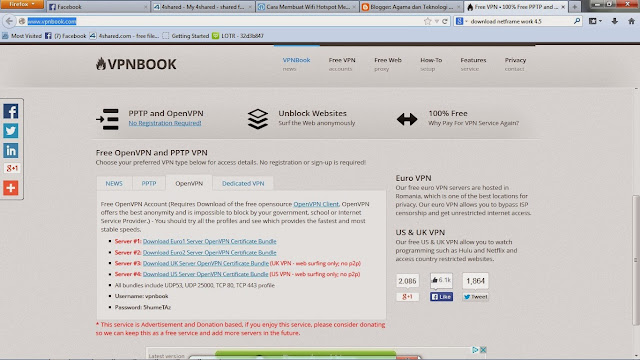Share on Facebook via sidebar icon

point(11,111)
